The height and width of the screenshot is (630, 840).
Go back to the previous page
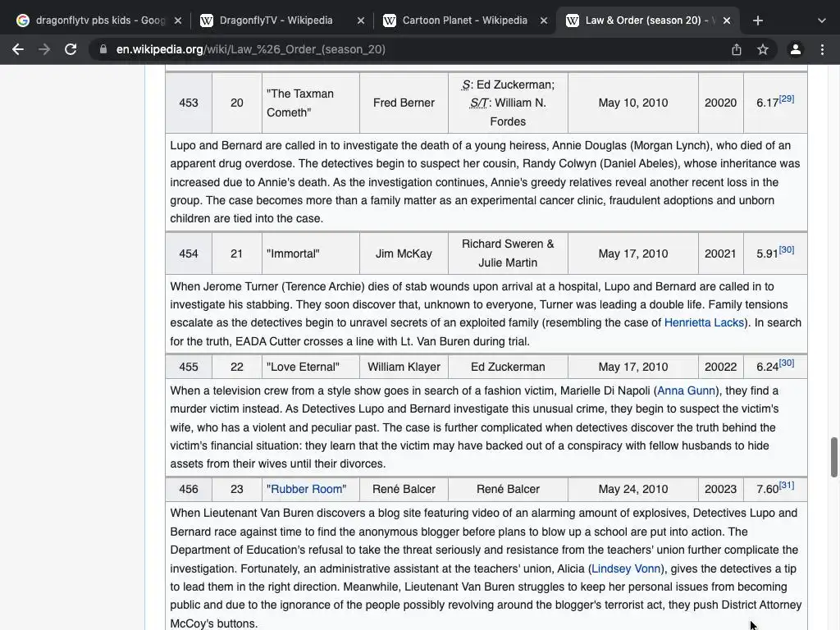(x=18, y=49)
